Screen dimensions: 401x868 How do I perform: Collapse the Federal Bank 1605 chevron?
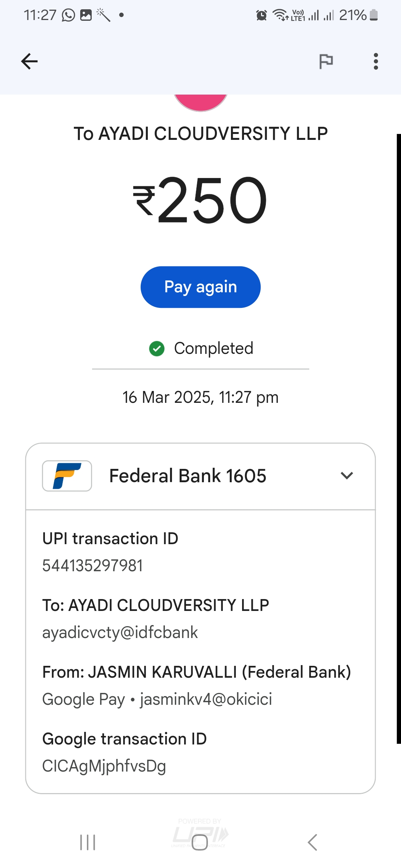coord(347,476)
